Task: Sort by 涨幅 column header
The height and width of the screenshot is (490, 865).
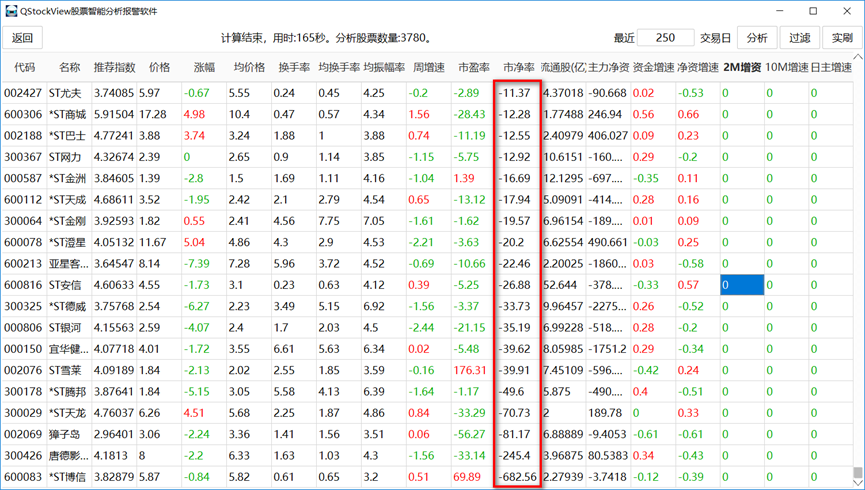Action: 204,67
